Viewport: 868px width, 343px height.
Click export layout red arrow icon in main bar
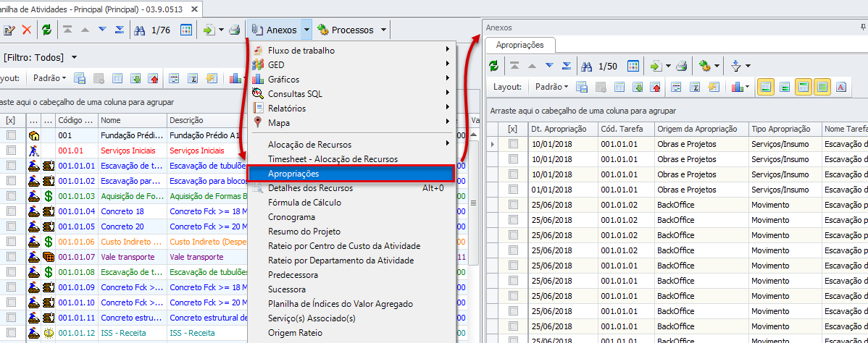click(x=154, y=78)
